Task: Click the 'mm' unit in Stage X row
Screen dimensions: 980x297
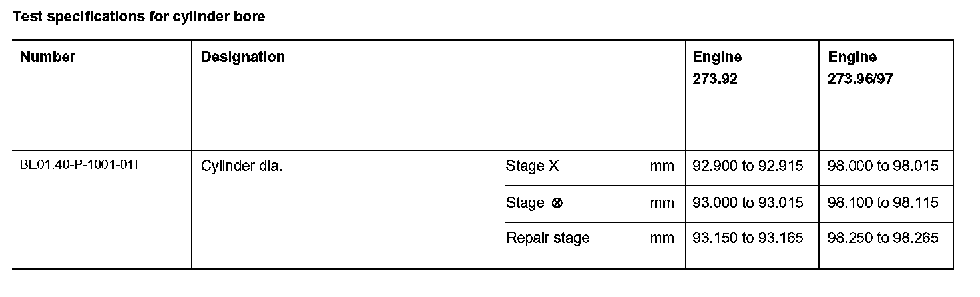Action: tap(662, 166)
